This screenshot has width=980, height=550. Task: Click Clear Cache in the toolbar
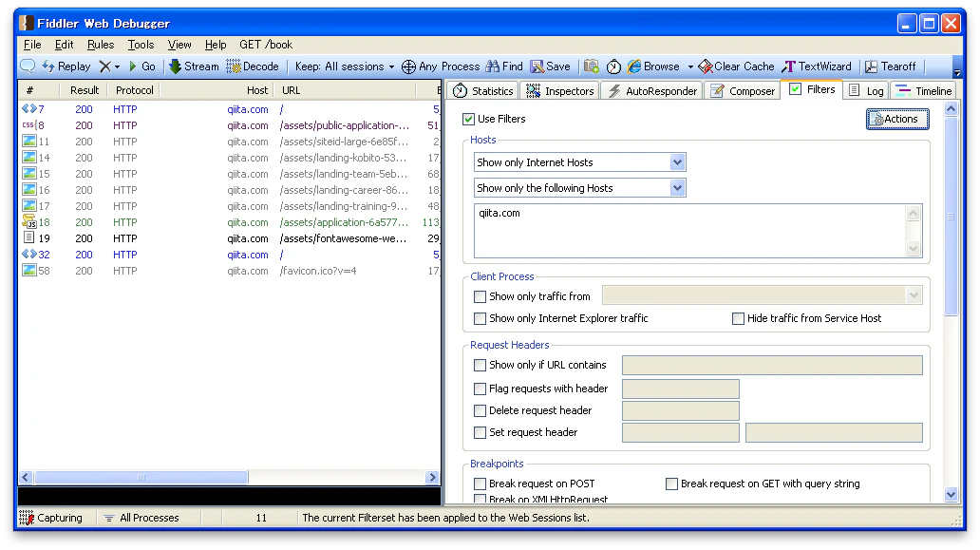point(736,66)
